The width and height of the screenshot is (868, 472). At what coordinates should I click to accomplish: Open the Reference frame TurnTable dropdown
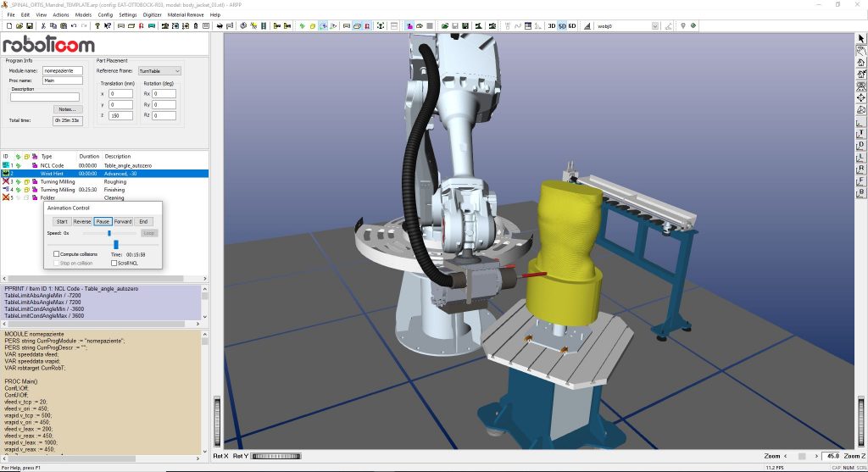pyautogui.click(x=159, y=71)
